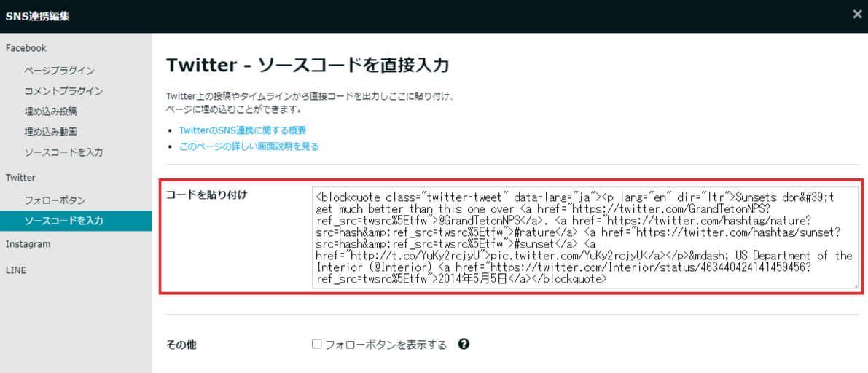Viewport: 868px width, 373px height.
Task: Enable フォローボタンを表示する checkbox
Action: [x=317, y=344]
